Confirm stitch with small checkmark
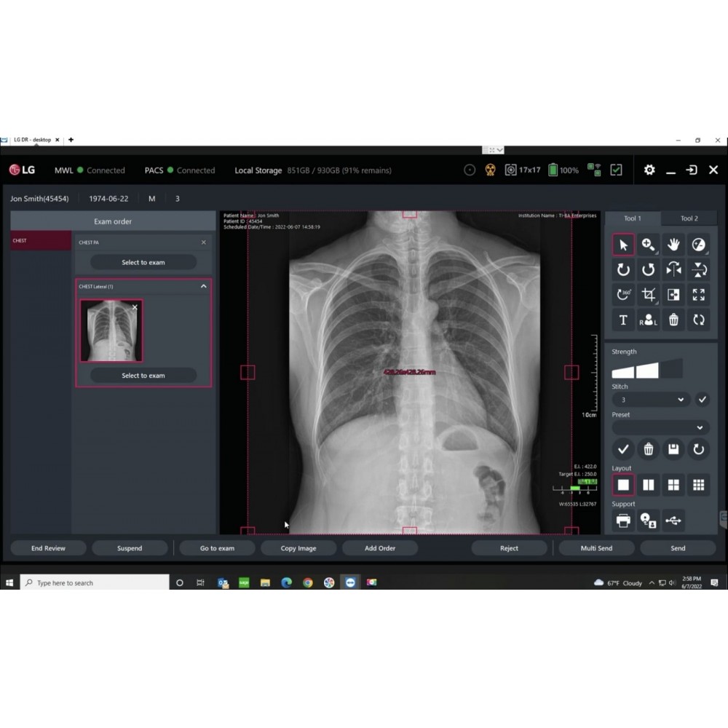728x728 pixels. (x=702, y=399)
